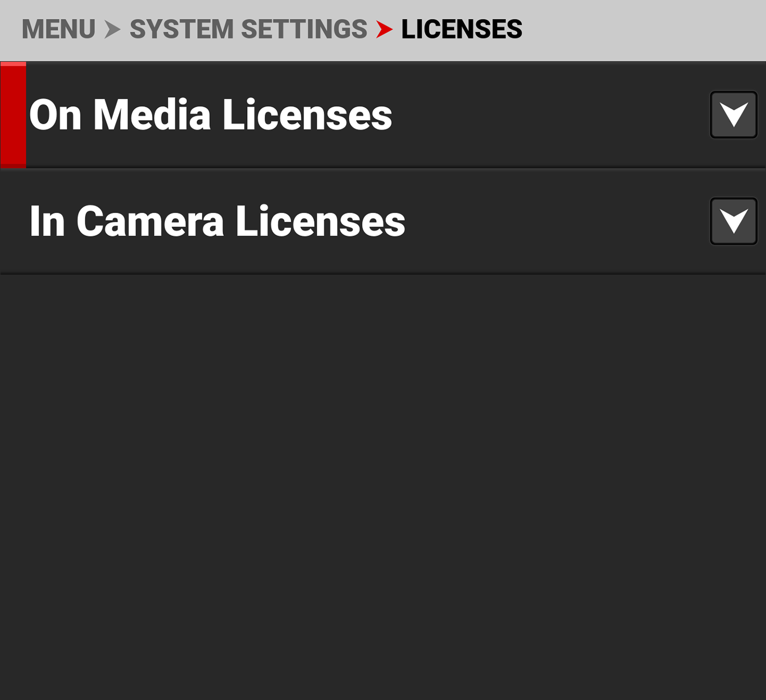Viewport: 766px width, 700px height.
Task: Click the red selection bar beside On Media
Action: 13,115
